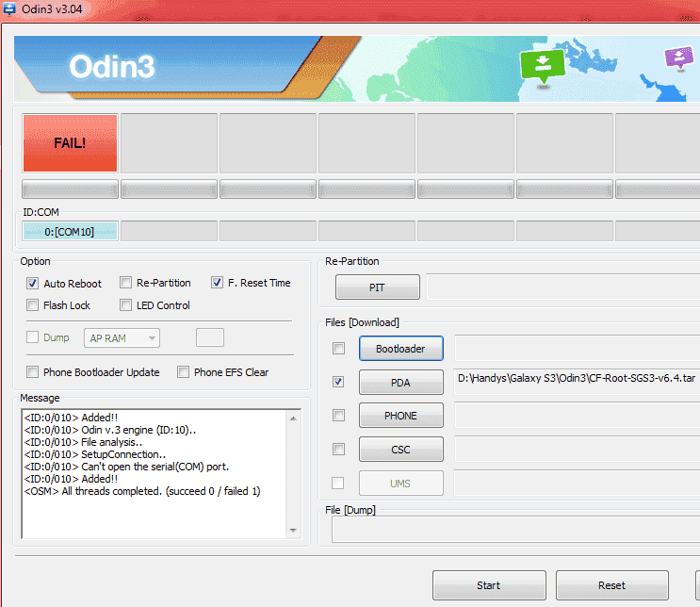Turn on LED Control

[126, 305]
